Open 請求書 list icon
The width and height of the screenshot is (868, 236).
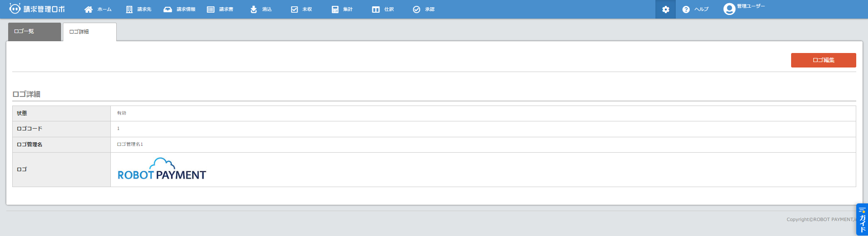[x=211, y=10]
